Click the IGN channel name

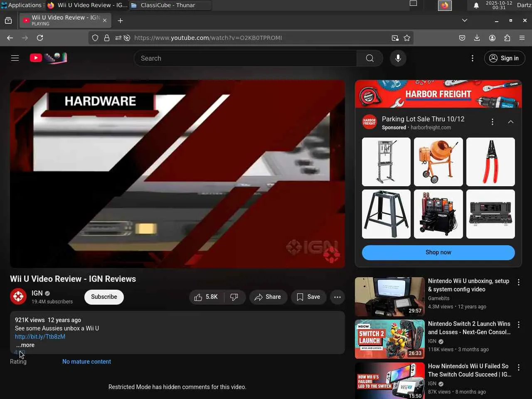point(37,293)
